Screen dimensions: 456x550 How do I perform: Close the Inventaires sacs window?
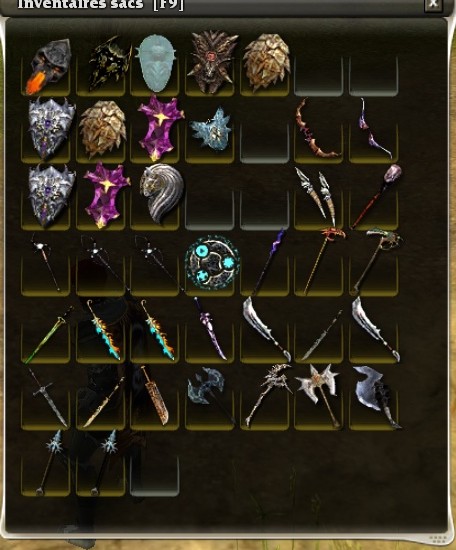pyautogui.click(x=434, y=4)
